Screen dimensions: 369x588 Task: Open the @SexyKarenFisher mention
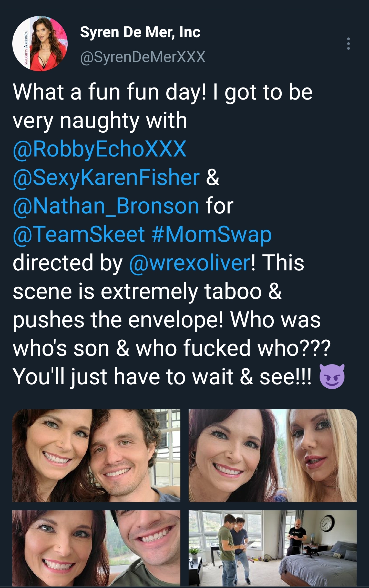106,177
